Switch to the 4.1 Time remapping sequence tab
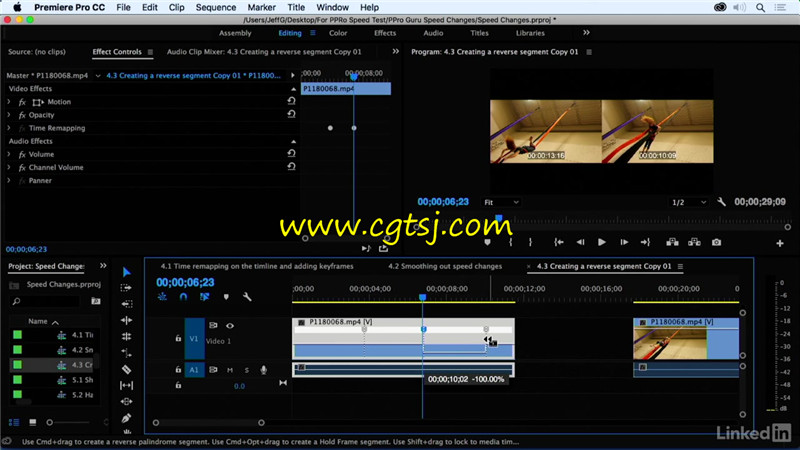This screenshot has height=450, width=800. coord(257,266)
